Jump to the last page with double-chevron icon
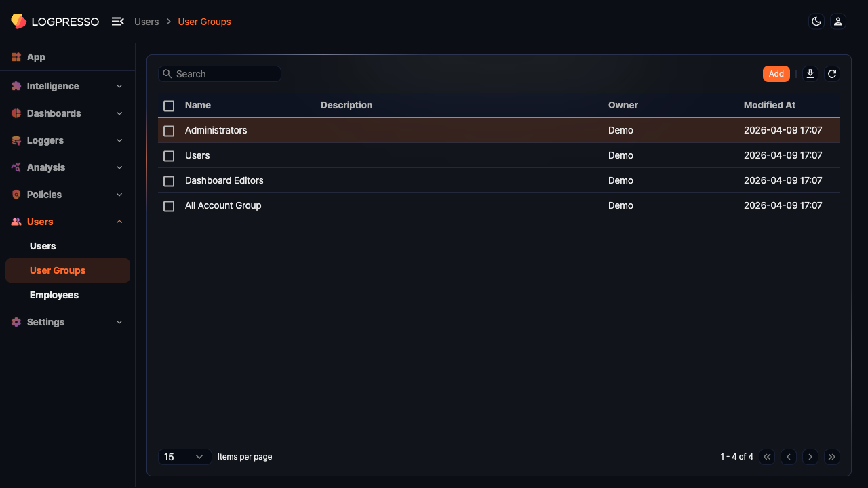This screenshot has height=488, width=868. pyautogui.click(x=832, y=457)
